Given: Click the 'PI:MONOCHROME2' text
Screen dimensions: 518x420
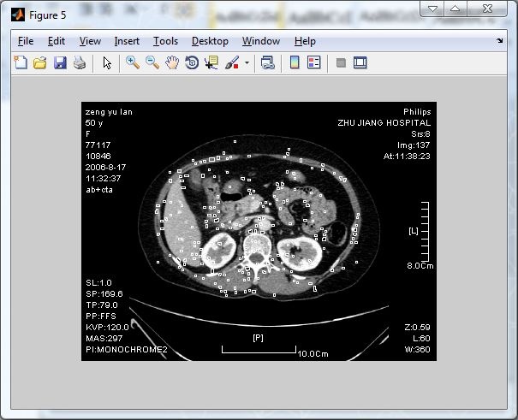Looking at the screenshot, I should 127,349.
